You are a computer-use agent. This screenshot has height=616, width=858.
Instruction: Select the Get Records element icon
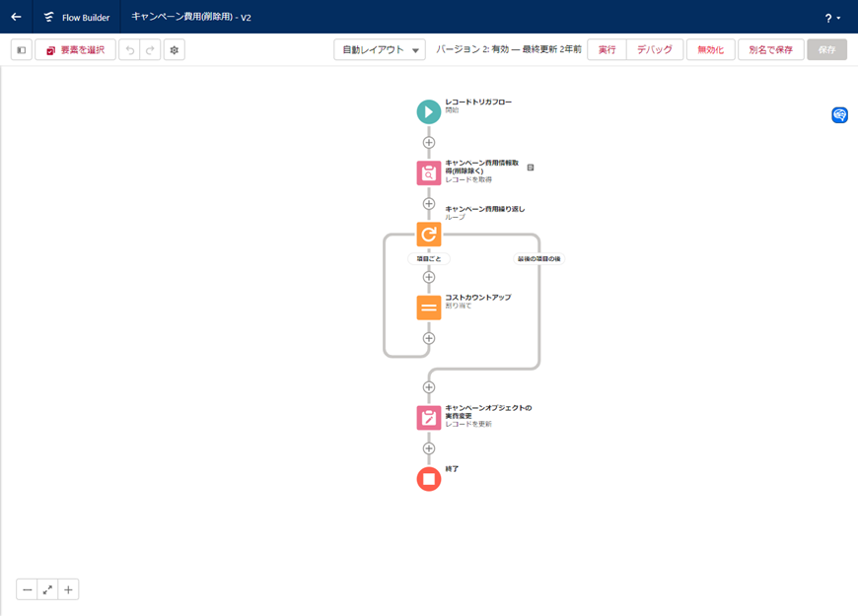pos(428,173)
